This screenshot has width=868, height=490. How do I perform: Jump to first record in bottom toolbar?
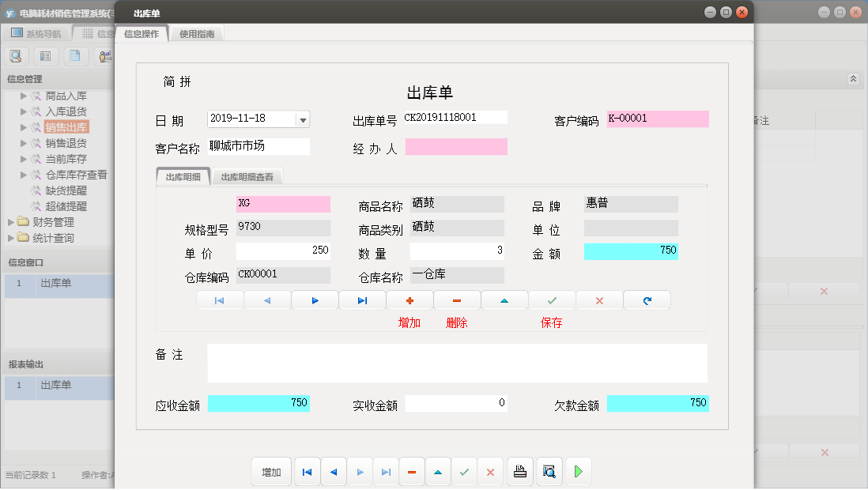point(307,472)
